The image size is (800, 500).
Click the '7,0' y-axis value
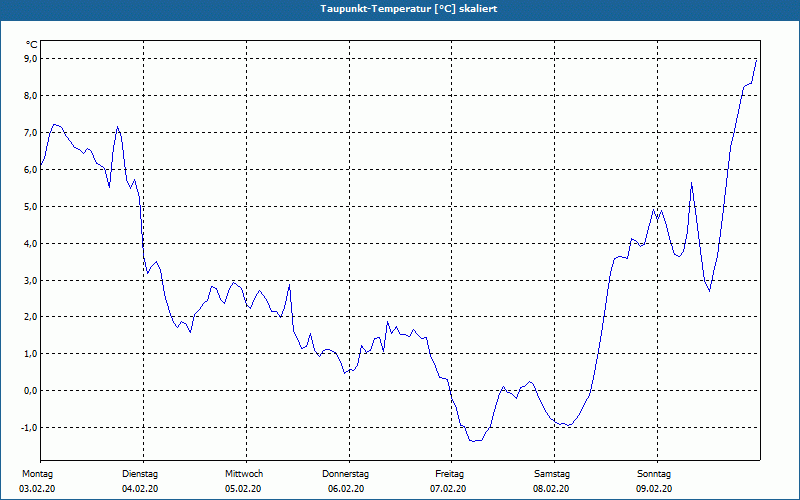click(31, 133)
